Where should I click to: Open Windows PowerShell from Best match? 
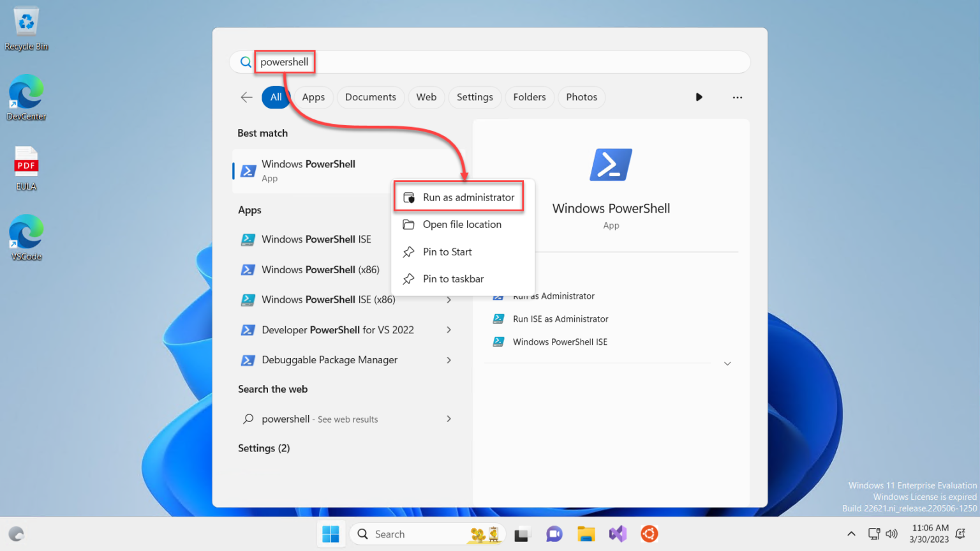pos(308,170)
